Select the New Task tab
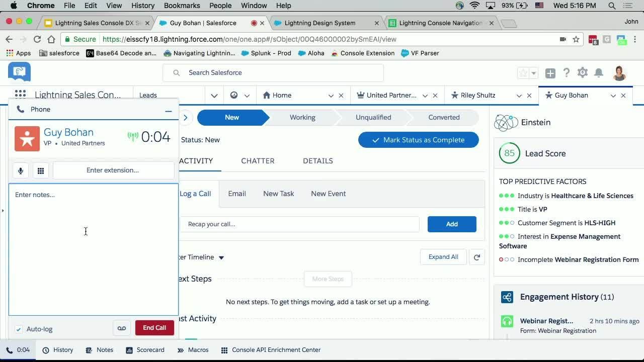Image resolution: width=644 pixels, height=362 pixels. pos(278,194)
